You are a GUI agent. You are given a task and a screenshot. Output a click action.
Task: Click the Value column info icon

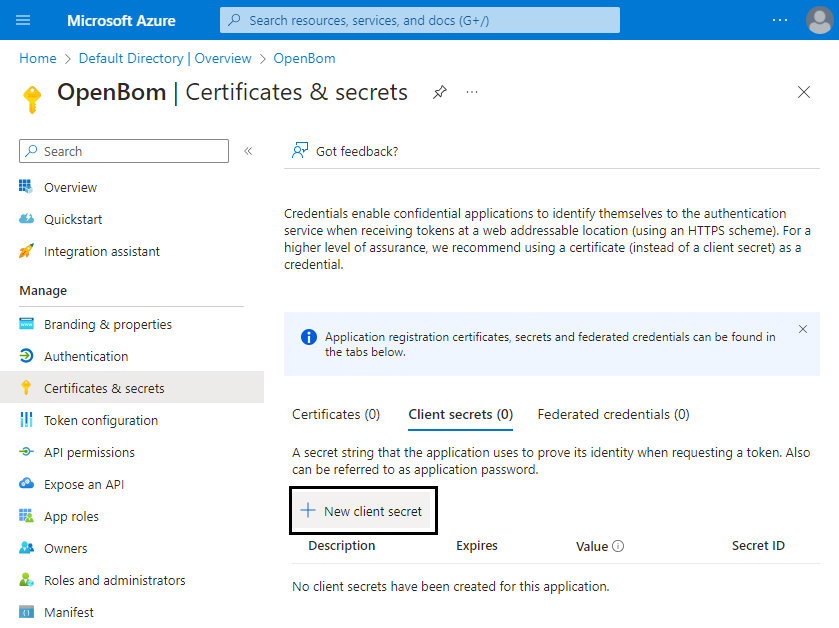(618, 546)
